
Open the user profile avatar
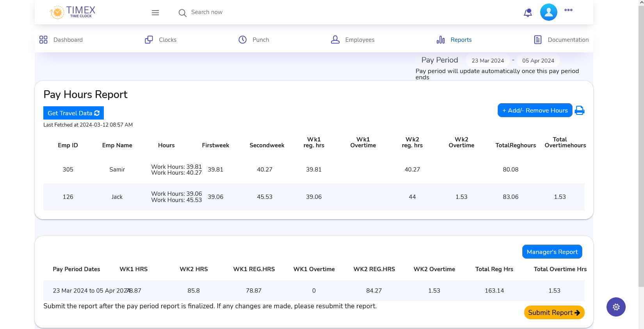(x=548, y=12)
